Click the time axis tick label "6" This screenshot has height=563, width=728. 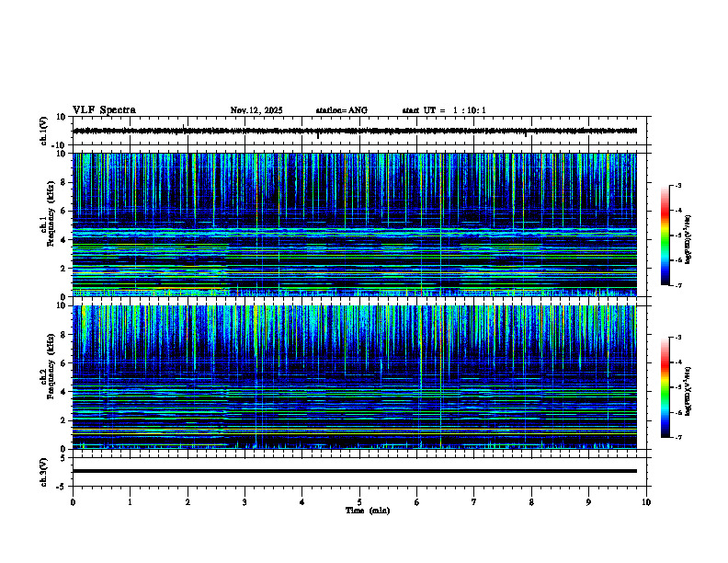point(417,502)
